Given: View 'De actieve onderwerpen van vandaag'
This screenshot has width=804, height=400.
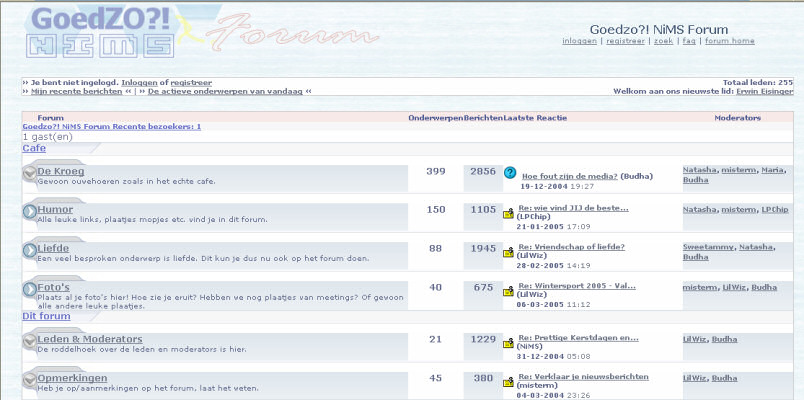Looking at the screenshot, I should 226,91.
